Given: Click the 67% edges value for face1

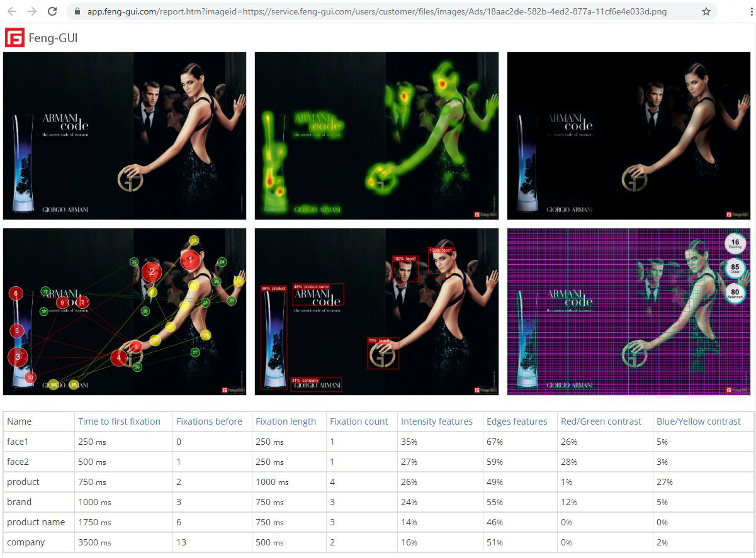Looking at the screenshot, I should tap(495, 442).
